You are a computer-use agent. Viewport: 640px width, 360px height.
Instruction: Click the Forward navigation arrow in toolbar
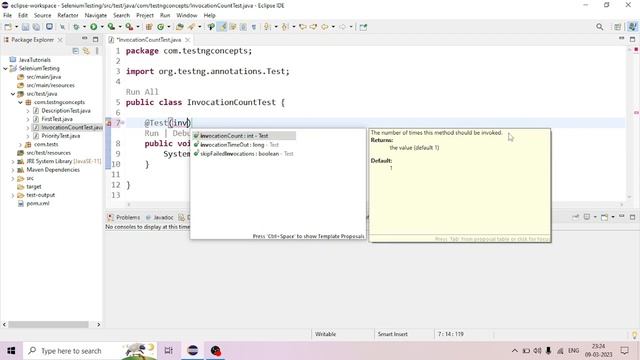[343, 27]
